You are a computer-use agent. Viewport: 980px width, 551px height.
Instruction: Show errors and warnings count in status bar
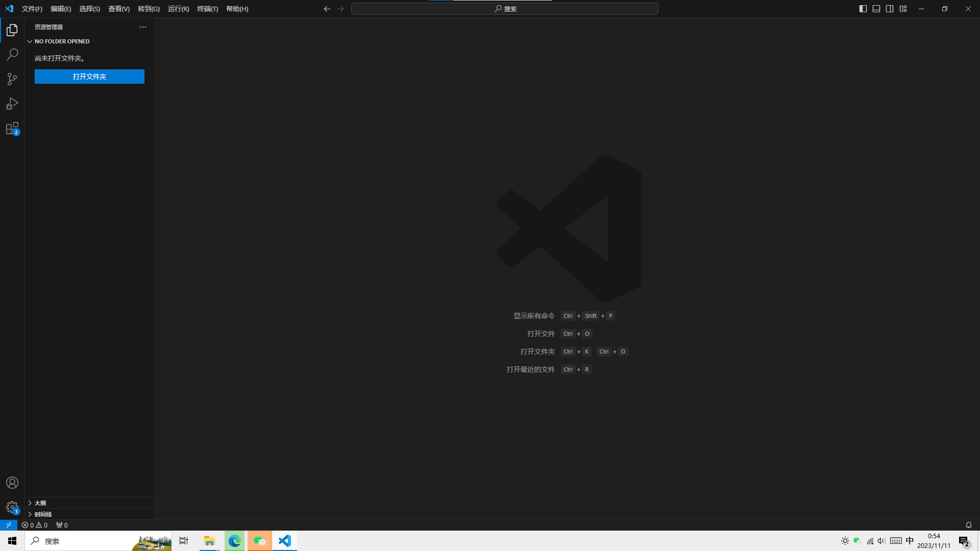point(35,525)
